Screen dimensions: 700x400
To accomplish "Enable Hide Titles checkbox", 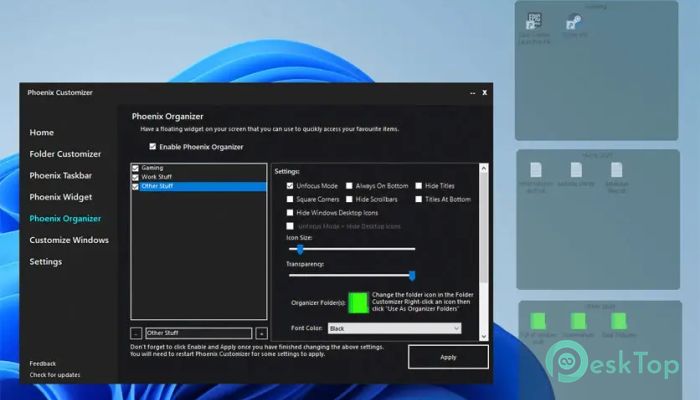I will 419,186.
